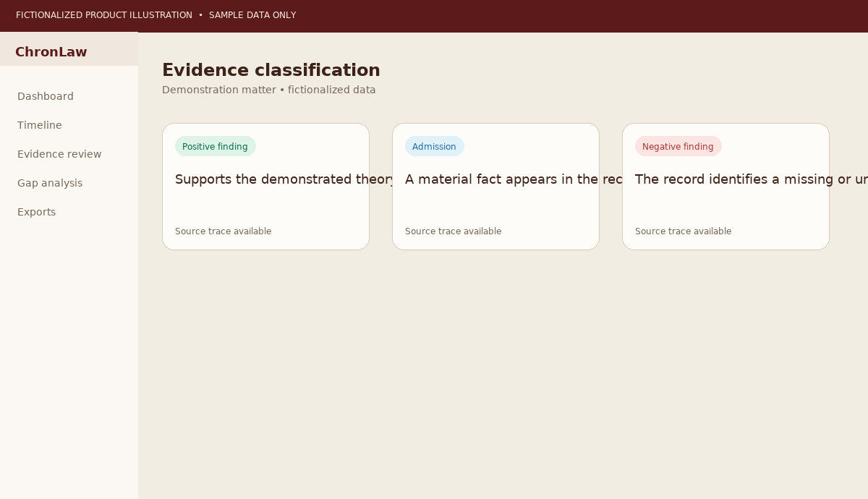Viewport: 868px width, 499px height.
Task: Click 'Demonstration matter • fictionalized data' subtitle
Action: tap(269, 90)
